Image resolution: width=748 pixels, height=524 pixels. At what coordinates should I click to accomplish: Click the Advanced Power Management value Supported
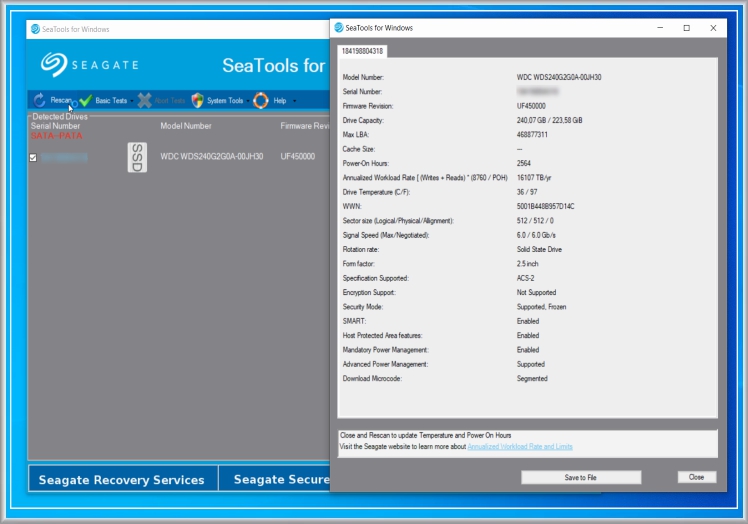pos(530,364)
